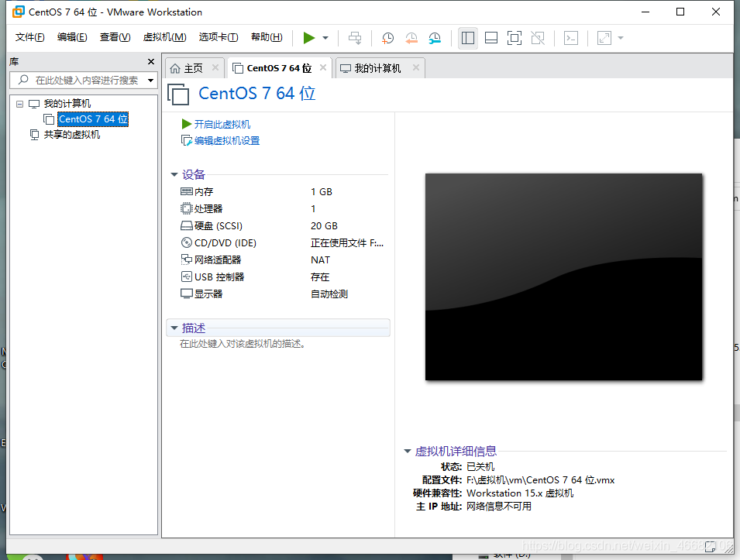Click description field 在此处键入对该虚拟机的描述
This screenshot has width=740, height=560.
tap(242, 344)
